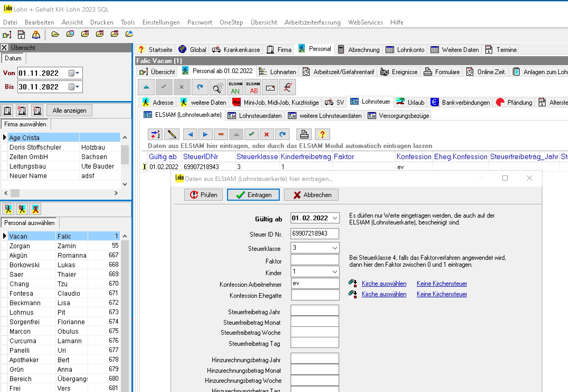Click the Konfession Ehegatte input field

tap(315, 295)
